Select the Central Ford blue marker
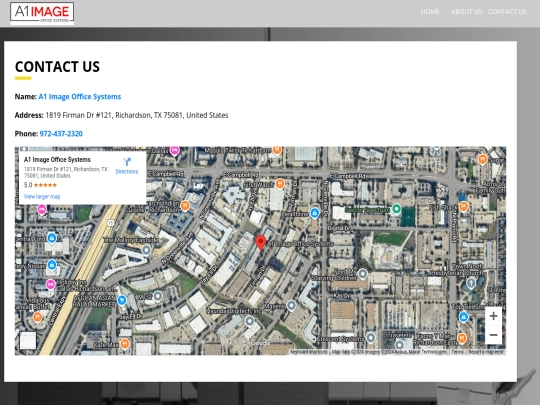The height and width of the screenshot is (405, 540). coord(52,238)
